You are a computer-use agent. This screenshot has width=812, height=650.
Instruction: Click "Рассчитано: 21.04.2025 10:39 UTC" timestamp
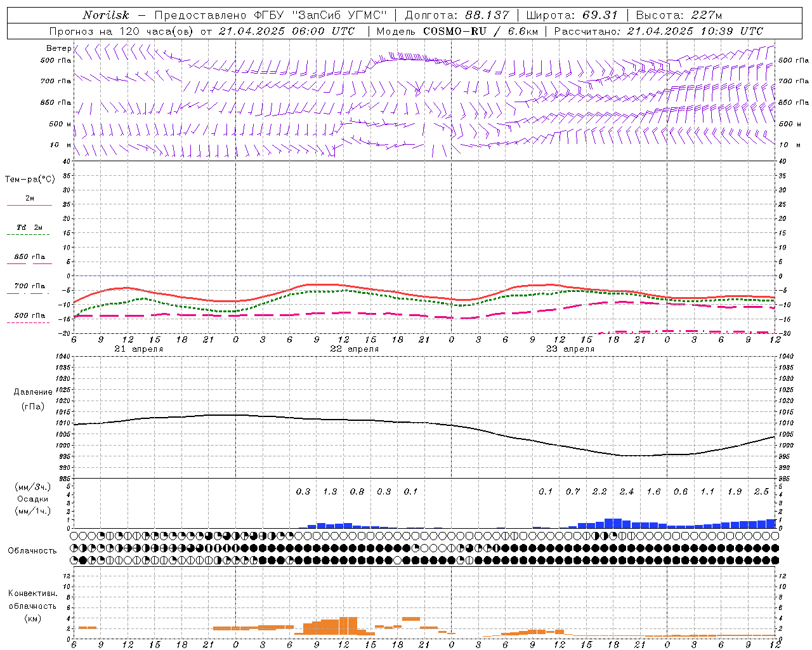point(658,31)
